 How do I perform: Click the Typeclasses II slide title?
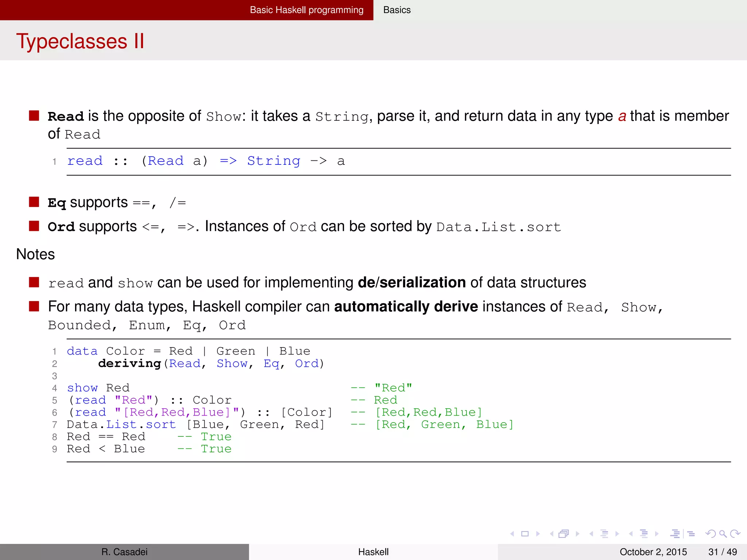tap(80, 41)
